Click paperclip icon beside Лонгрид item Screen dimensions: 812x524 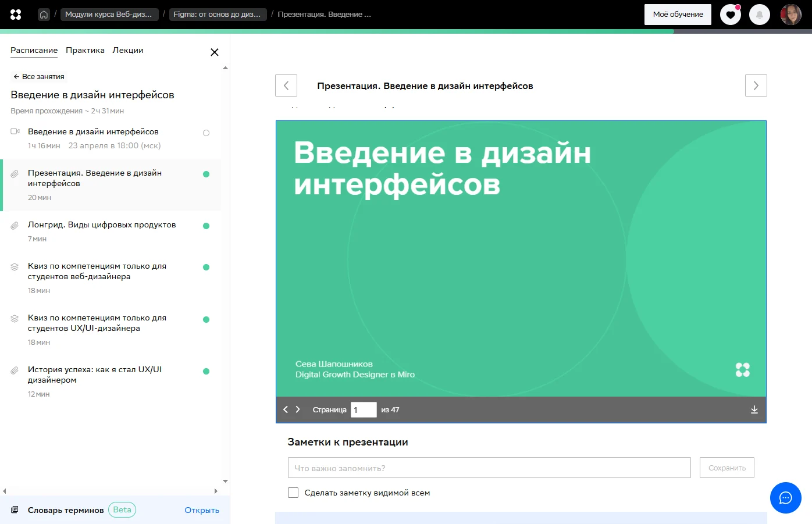(x=15, y=225)
